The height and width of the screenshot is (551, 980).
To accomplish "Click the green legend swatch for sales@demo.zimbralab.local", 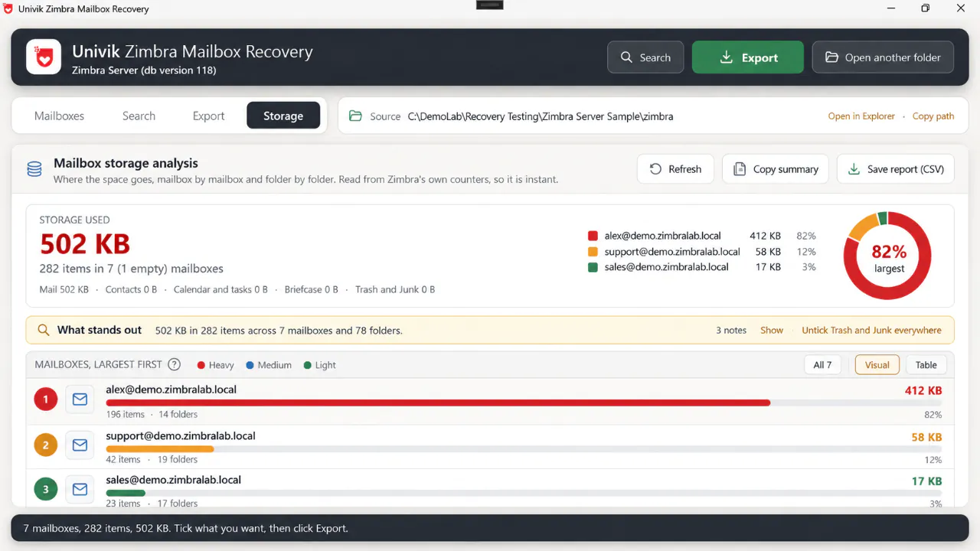I will coord(593,267).
